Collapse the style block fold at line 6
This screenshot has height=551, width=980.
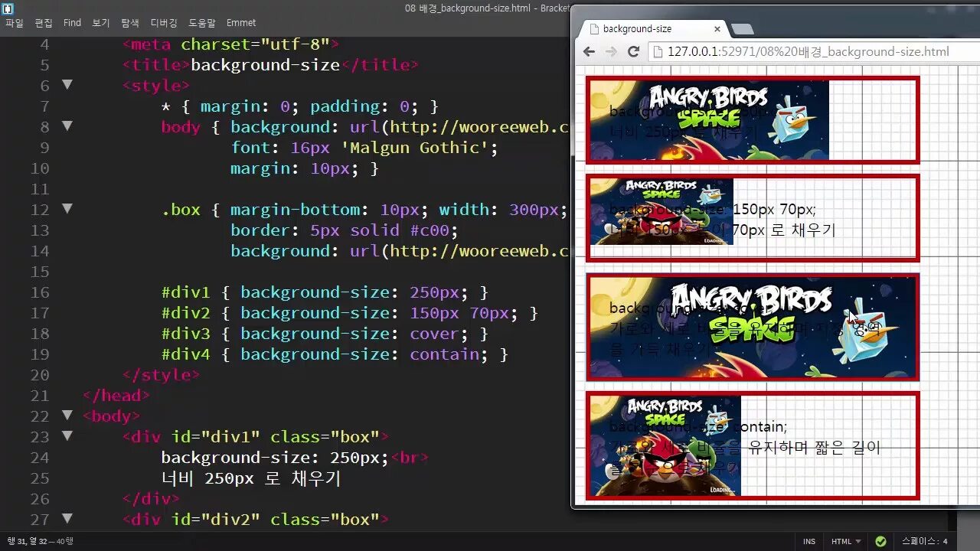click(x=67, y=85)
